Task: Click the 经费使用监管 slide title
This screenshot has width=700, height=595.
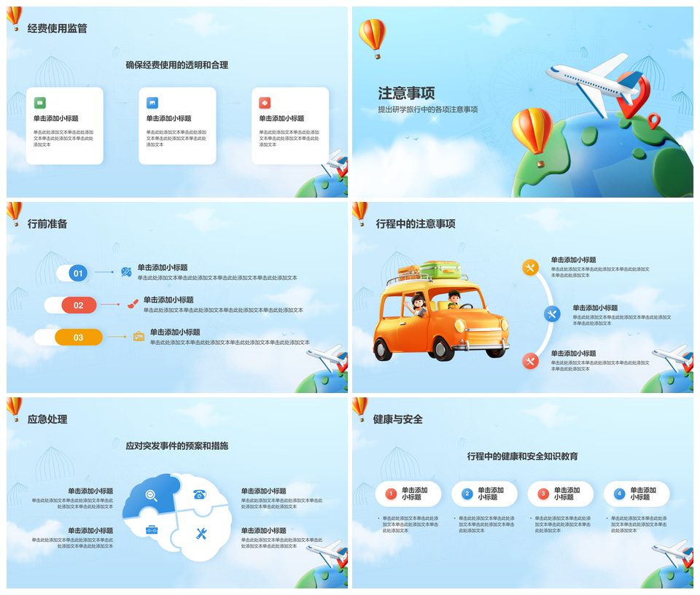Action: click(x=58, y=28)
